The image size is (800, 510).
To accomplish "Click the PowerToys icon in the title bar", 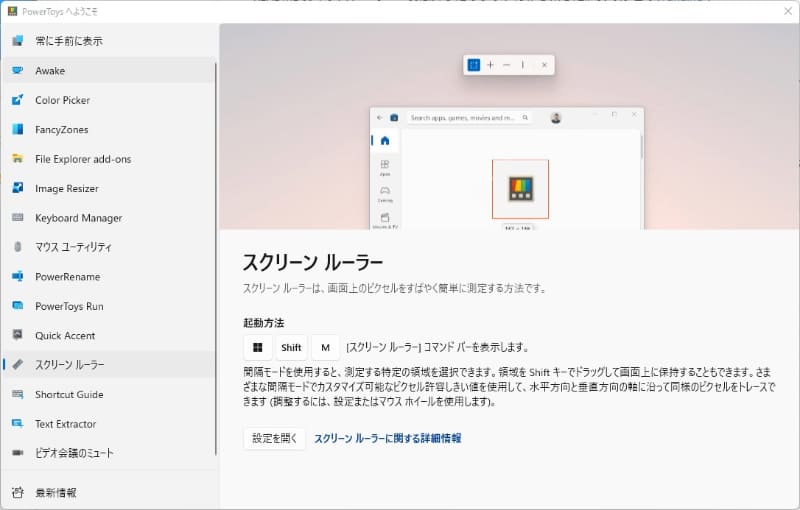I will pos(12,11).
